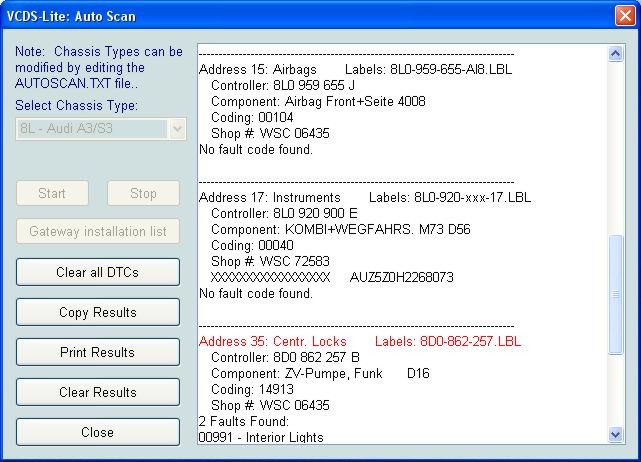641x462 pixels.
Task: Select the 'Controller: 8L0 959 655 J' line
Action: pyautogui.click(x=283, y=85)
